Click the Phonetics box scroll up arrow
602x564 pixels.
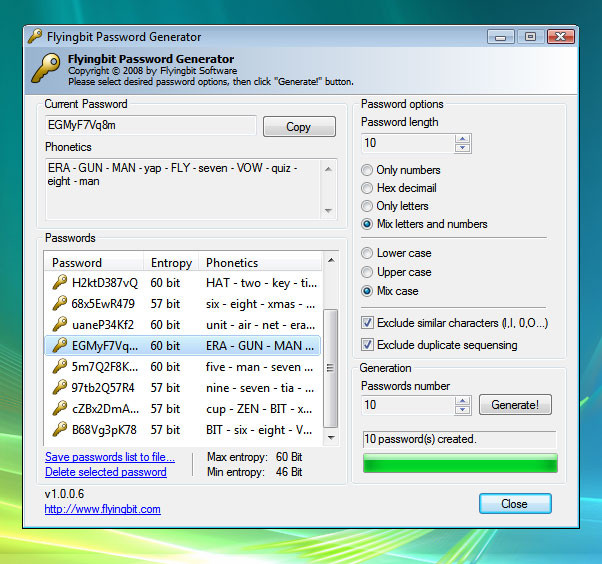[x=328, y=169]
